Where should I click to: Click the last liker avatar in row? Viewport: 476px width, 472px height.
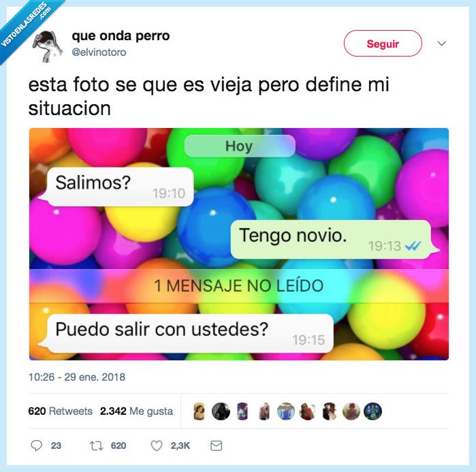pos(372,411)
